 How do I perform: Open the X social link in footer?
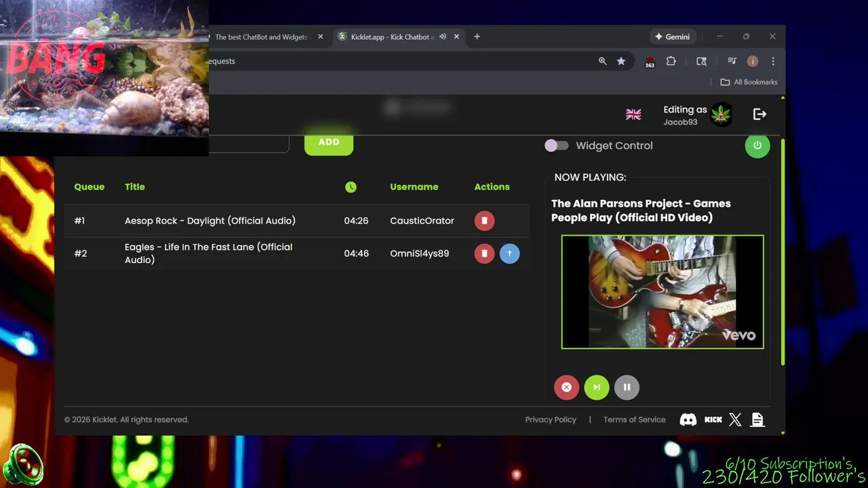tap(735, 420)
